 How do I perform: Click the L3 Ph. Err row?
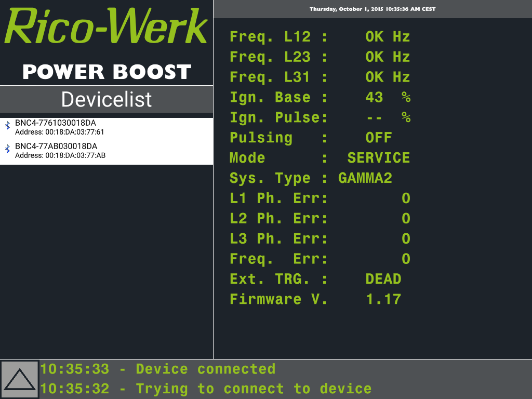pos(320,238)
